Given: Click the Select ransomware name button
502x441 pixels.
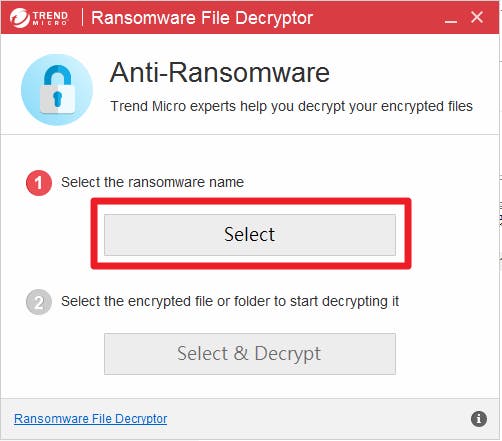Looking at the screenshot, I should [x=250, y=235].
